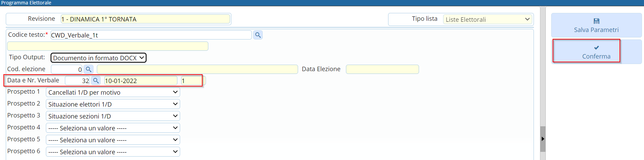The height and width of the screenshot is (160, 644).
Task: Click the Codice testo search magnifier icon
Action: [x=258, y=35]
